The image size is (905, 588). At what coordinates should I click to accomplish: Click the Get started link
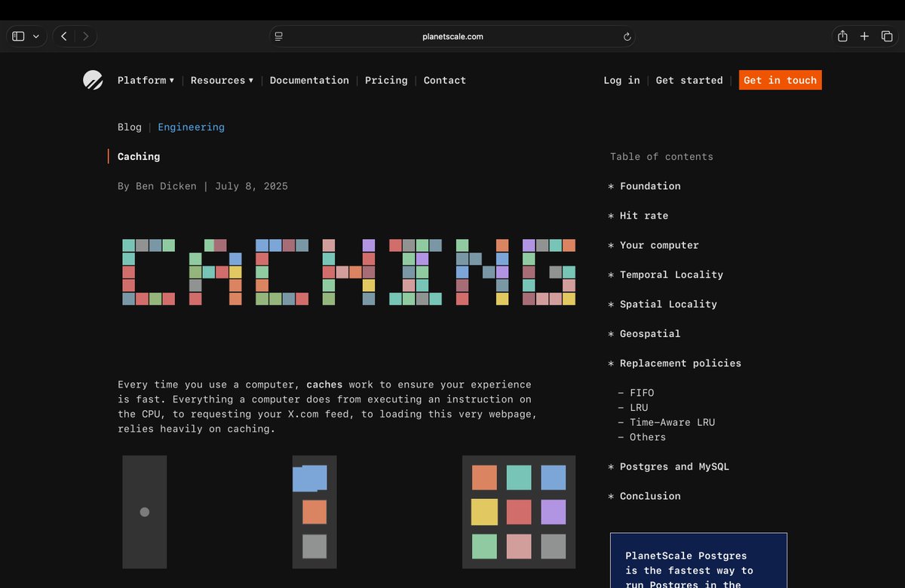(x=689, y=80)
